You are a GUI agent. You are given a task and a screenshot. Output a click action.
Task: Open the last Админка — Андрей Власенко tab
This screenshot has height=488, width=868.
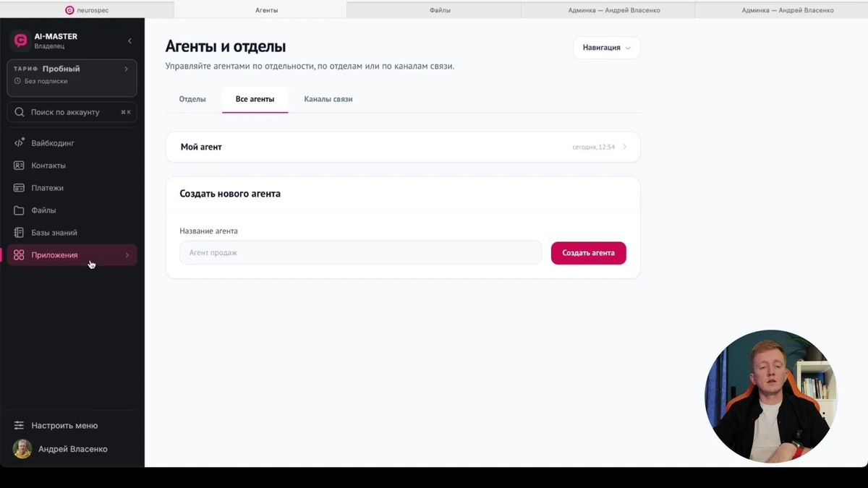(x=781, y=10)
